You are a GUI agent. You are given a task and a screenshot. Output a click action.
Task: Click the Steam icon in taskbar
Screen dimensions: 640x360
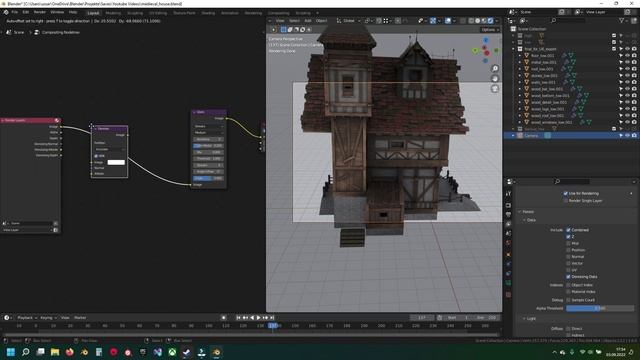187,352
